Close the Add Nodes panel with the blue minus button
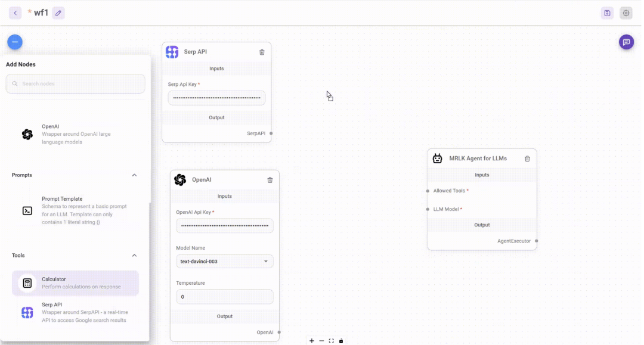 tap(15, 42)
